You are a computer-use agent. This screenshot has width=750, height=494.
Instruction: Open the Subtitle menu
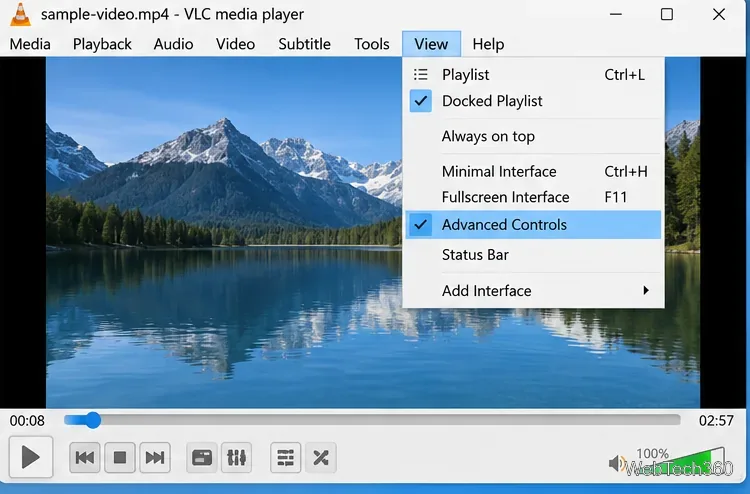(304, 44)
